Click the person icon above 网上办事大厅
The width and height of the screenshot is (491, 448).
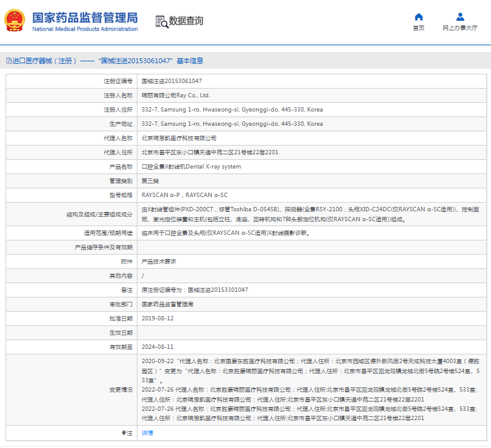click(x=460, y=17)
